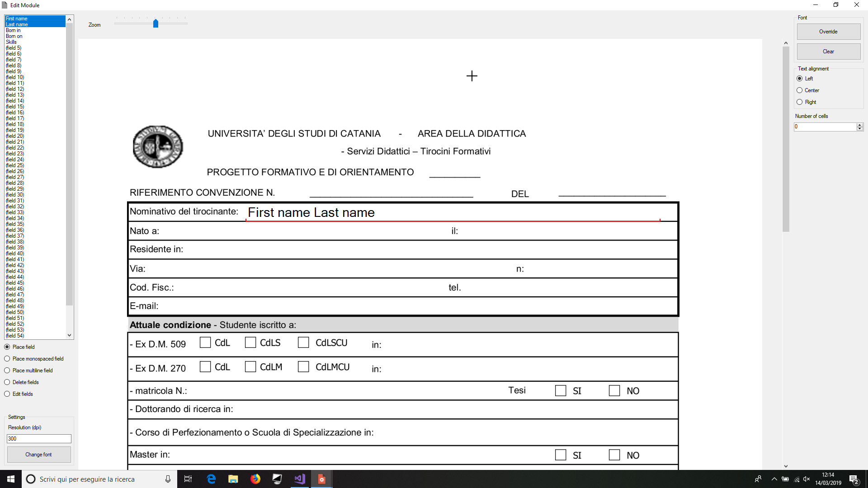The width and height of the screenshot is (868, 488).
Task: Click the field list scroll down arrow
Action: [69, 335]
